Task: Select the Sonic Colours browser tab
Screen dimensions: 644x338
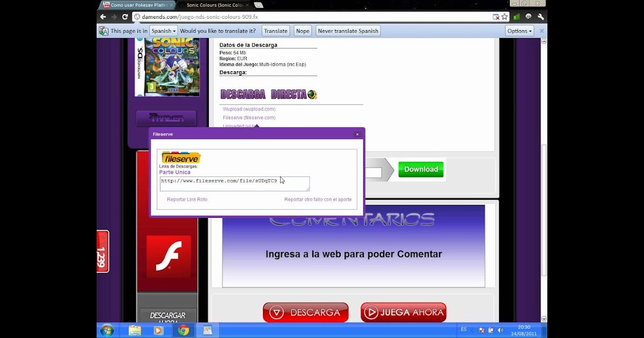Action: click(x=215, y=5)
